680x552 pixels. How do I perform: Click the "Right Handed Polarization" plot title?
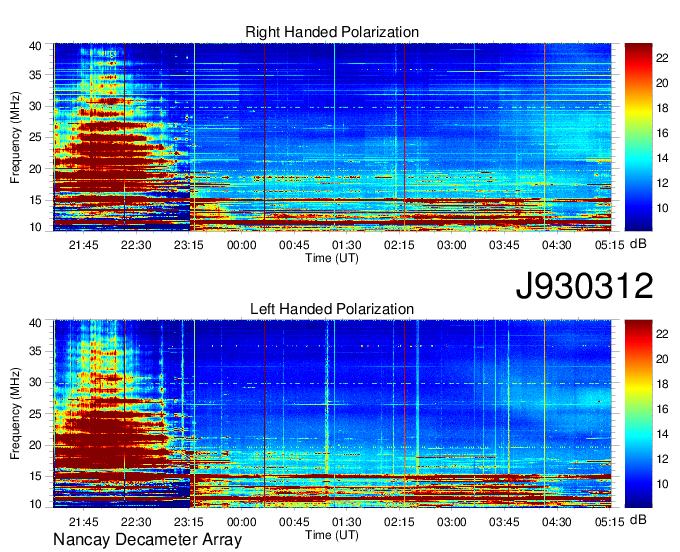332,32
